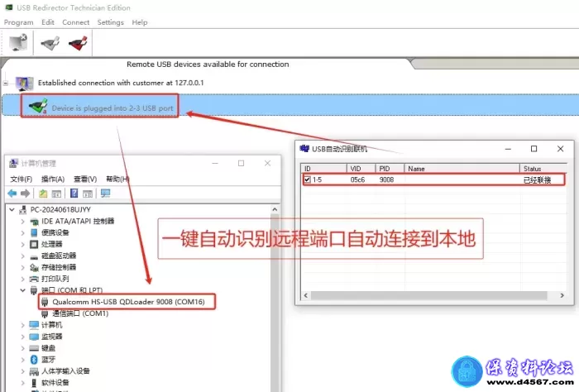Click the horizontal scrollbar thumb in USB自动识别联机

(428, 295)
